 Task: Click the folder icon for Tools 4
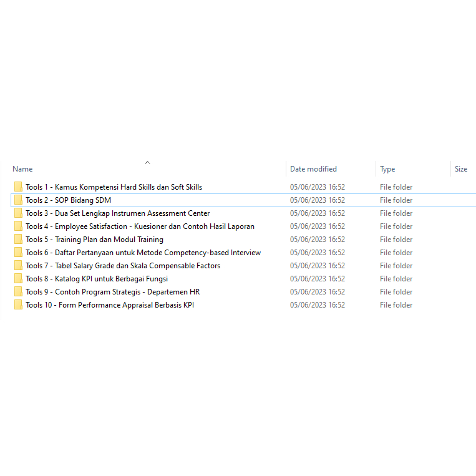coord(18,226)
